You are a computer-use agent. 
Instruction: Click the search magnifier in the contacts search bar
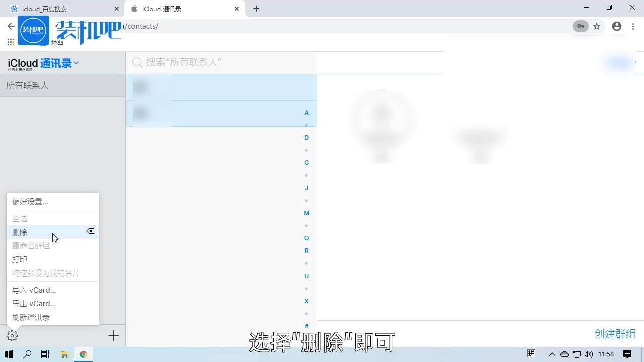coord(137,62)
